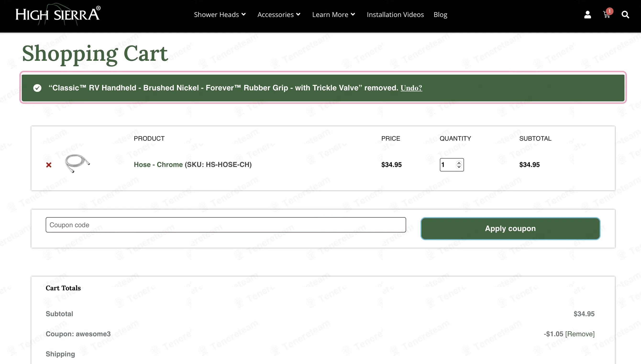Click the checkmark icon in removal notice
Screen dimensions: 641x364
coord(37,88)
